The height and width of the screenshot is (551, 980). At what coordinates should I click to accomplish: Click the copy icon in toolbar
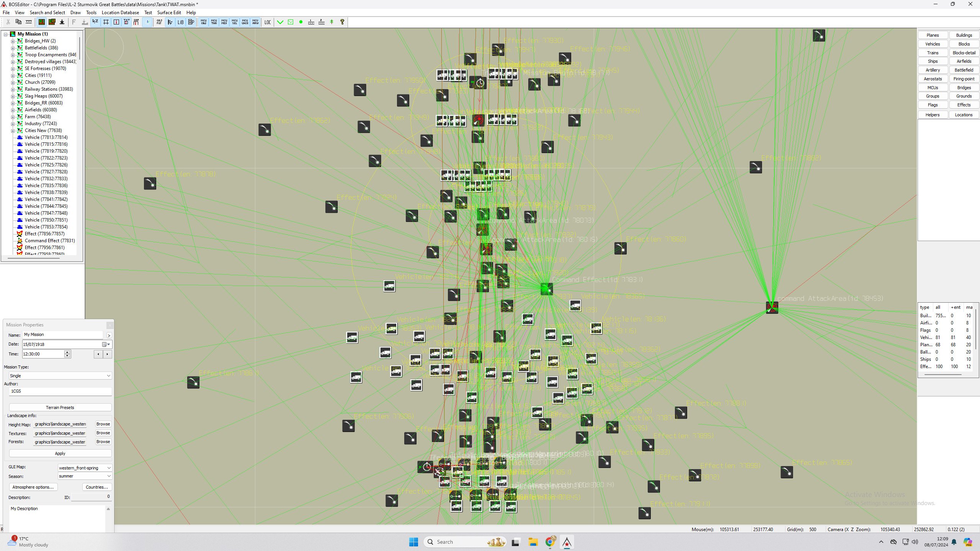pyautogui.click(x=18, y=22)
